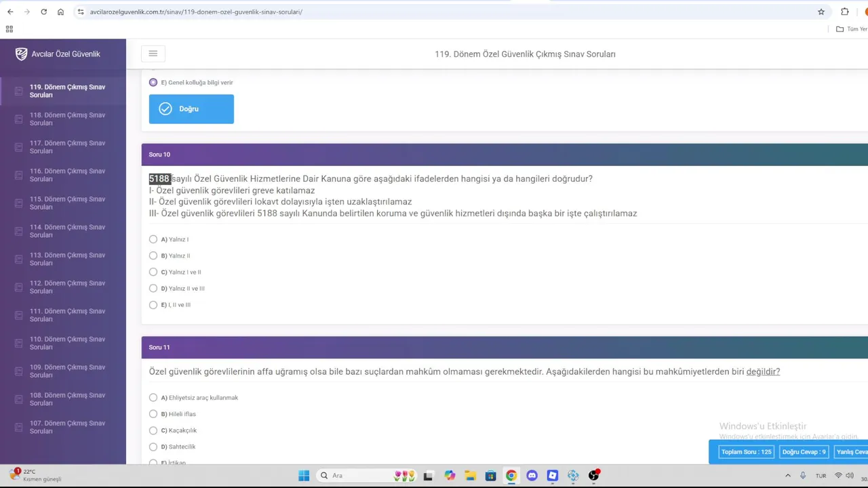Screen dimensions: 868x488
Task: Click the Soru 11 header bar
Action: [505, 348]
